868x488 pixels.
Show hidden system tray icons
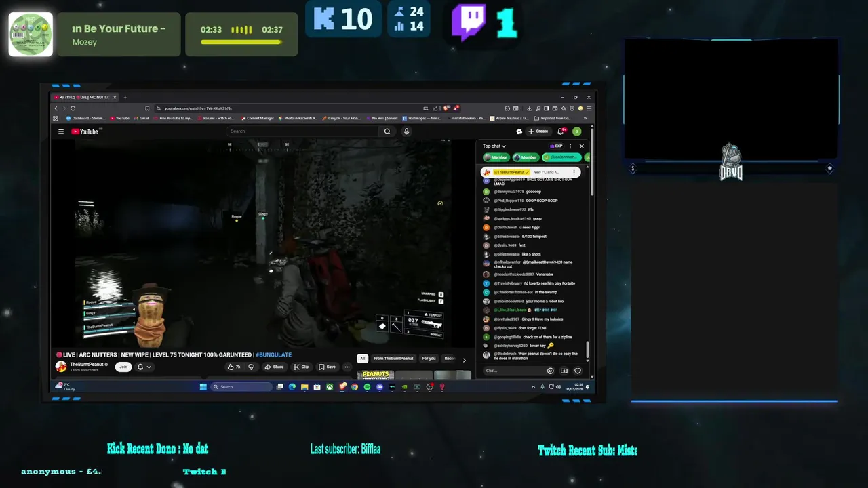[x=533, y=387]
